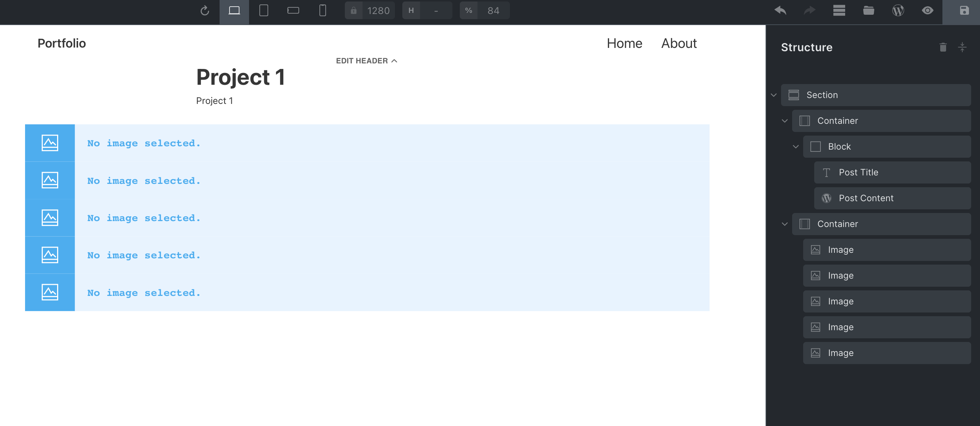Click EDIT HEADER toggle
Viewport: 980px width, 426px height.
pos(366,61)
